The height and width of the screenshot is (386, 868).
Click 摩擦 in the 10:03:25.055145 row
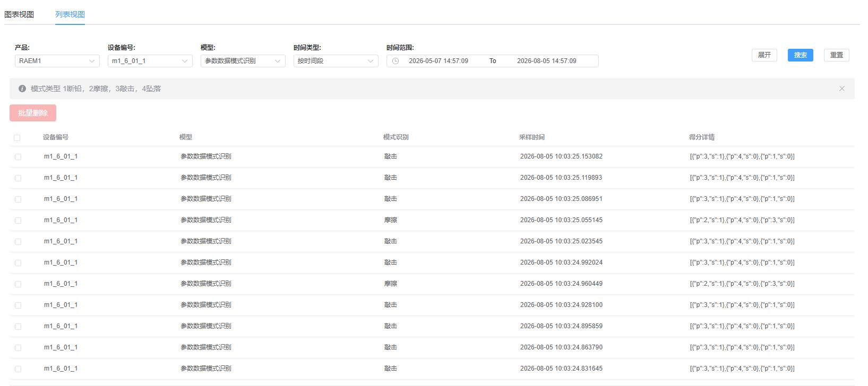(x=391, y=220)
